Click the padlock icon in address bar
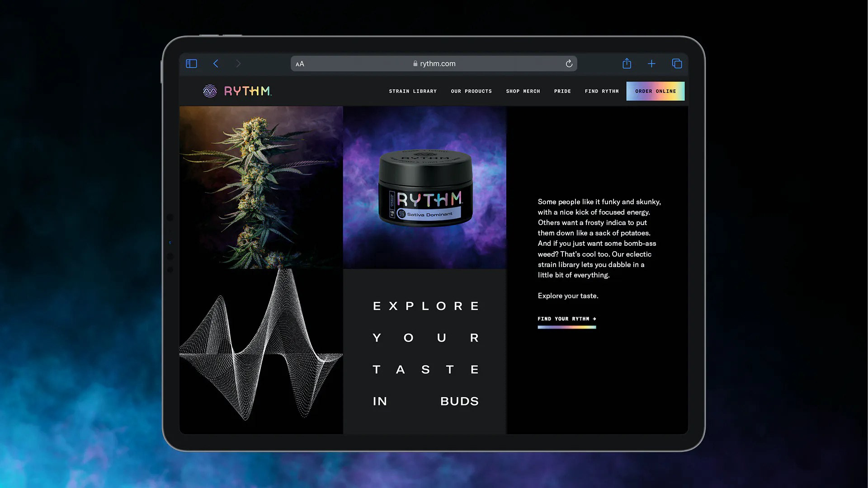The image size is (868, 488). coord(415,64)
